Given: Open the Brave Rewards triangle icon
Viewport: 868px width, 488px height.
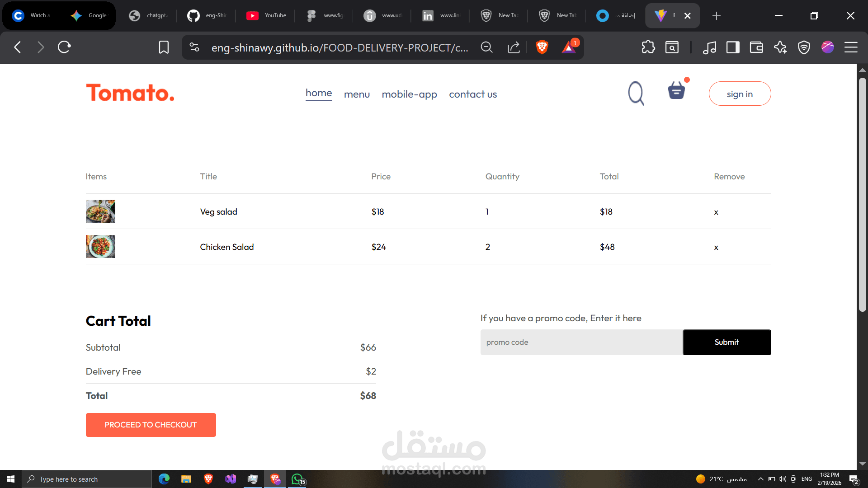Looking at the screenshot, I should pos(569,47).
